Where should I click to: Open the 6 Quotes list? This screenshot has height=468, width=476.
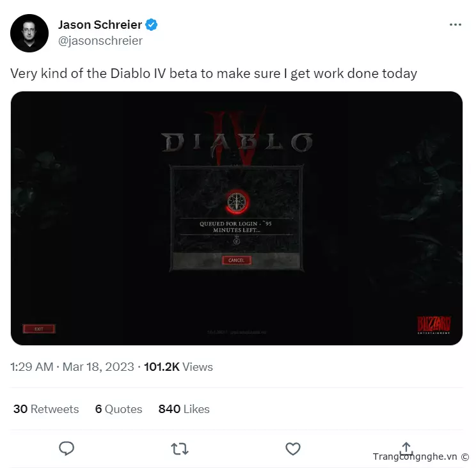(118, 409)
